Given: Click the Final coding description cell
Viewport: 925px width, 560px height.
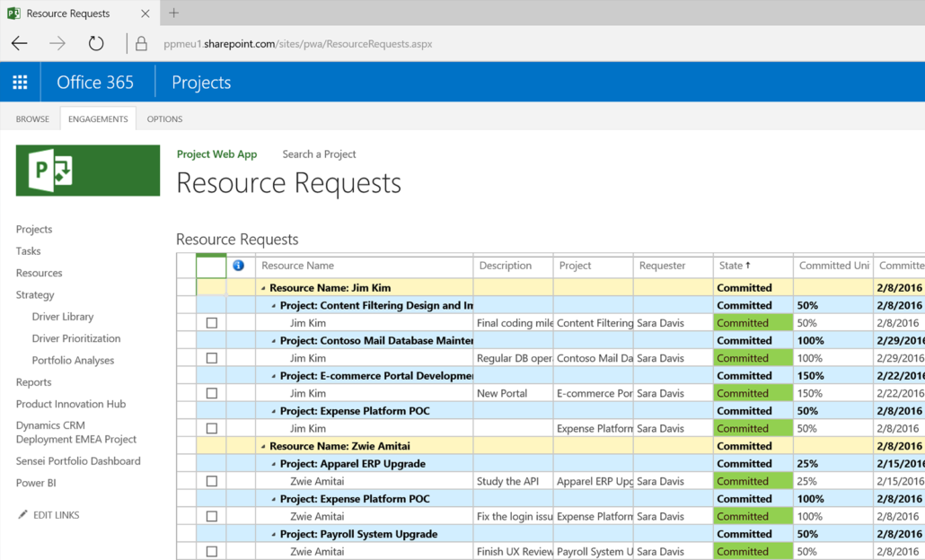Looking at the screenshot, I should coord(513,323).
